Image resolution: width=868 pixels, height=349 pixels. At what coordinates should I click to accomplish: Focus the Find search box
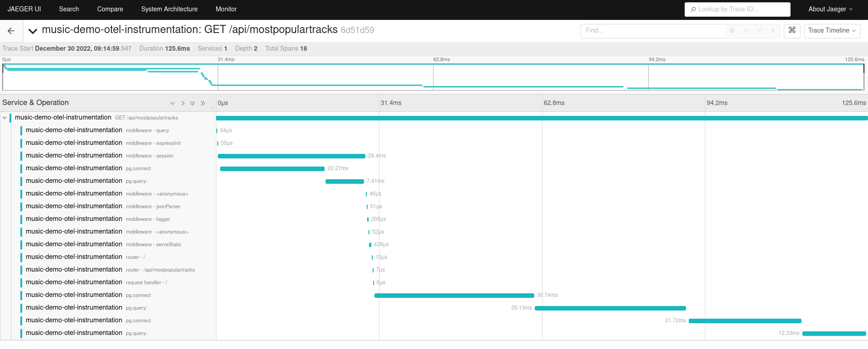[x=653, y=30]
